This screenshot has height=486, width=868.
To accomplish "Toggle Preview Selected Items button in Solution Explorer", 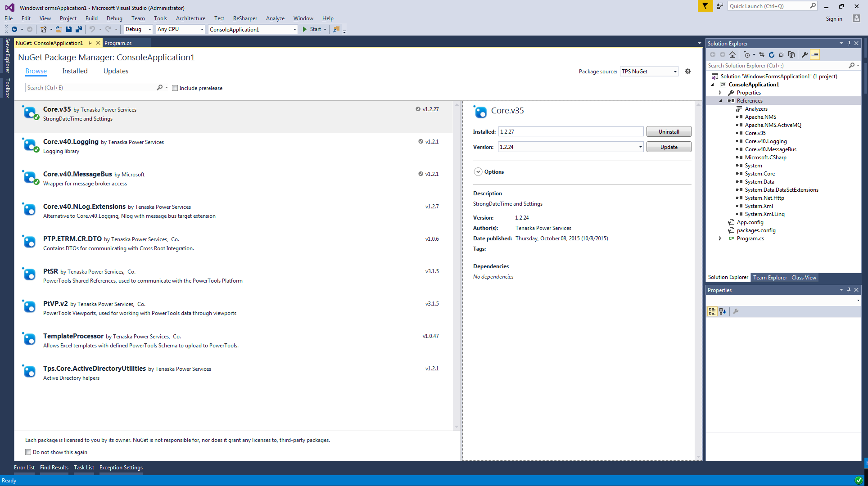I will coord(815,54).
